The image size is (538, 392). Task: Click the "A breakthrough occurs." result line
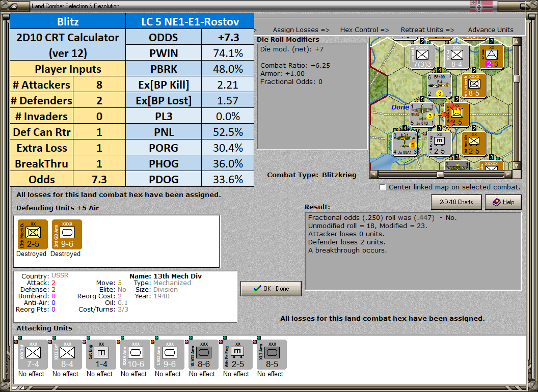click(x=347, y=250)
